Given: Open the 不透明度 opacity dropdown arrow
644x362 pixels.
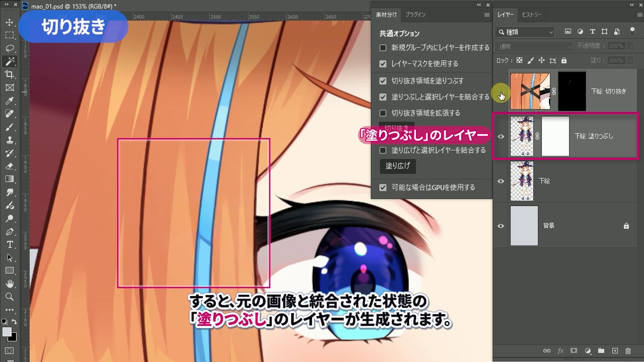Looking at the screenshot, I should (630, 46).
